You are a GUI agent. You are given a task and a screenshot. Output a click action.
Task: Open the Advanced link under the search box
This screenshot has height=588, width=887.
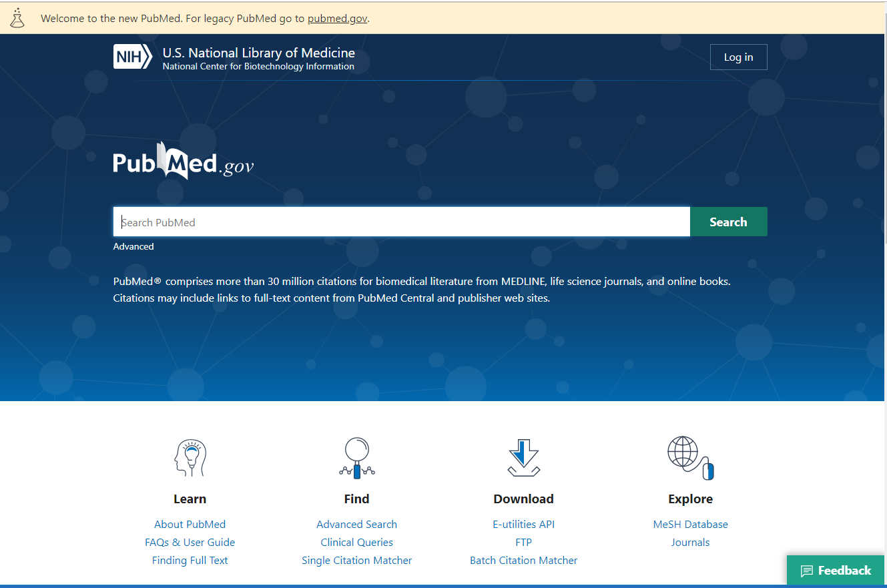click(133, 246)
